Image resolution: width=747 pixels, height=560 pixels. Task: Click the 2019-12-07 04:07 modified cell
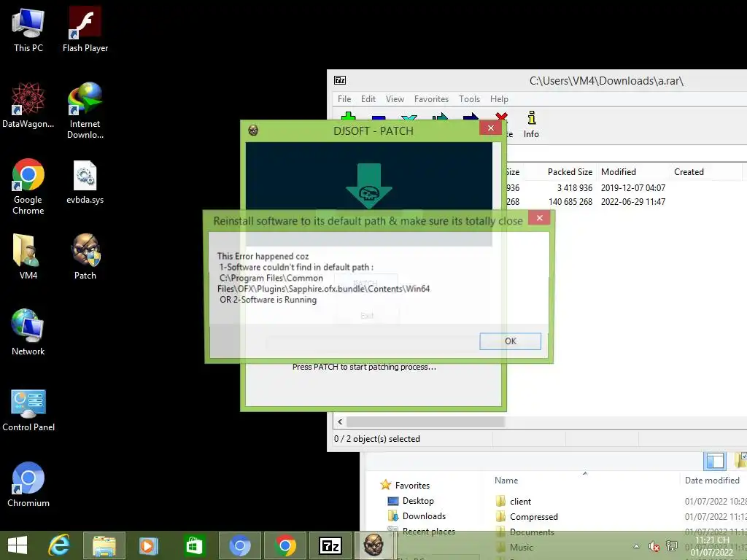(x=632, y=188)
